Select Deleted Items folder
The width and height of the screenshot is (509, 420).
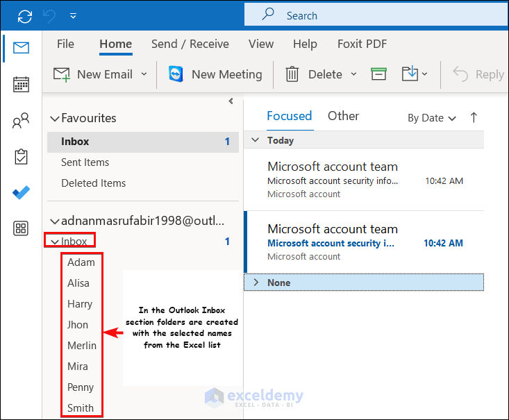[94, 183]
